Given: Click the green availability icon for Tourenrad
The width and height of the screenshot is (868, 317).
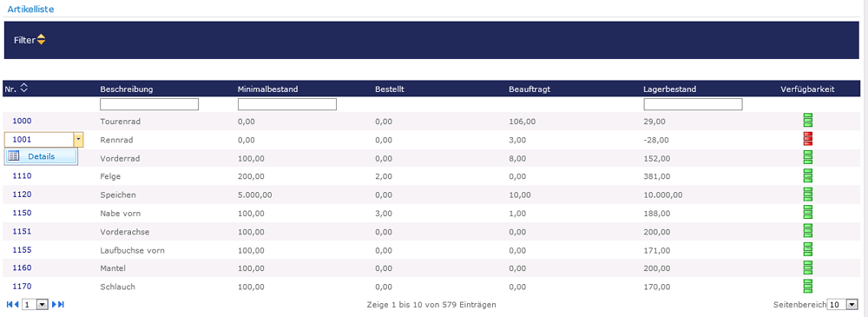Looking at the screenshot, I should click(807, 120).
